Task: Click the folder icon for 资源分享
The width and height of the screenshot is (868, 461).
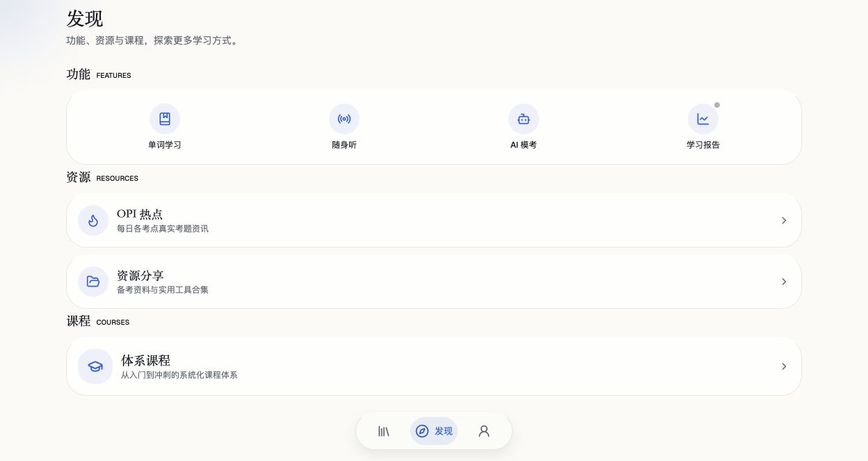Action: click(93, 282)
